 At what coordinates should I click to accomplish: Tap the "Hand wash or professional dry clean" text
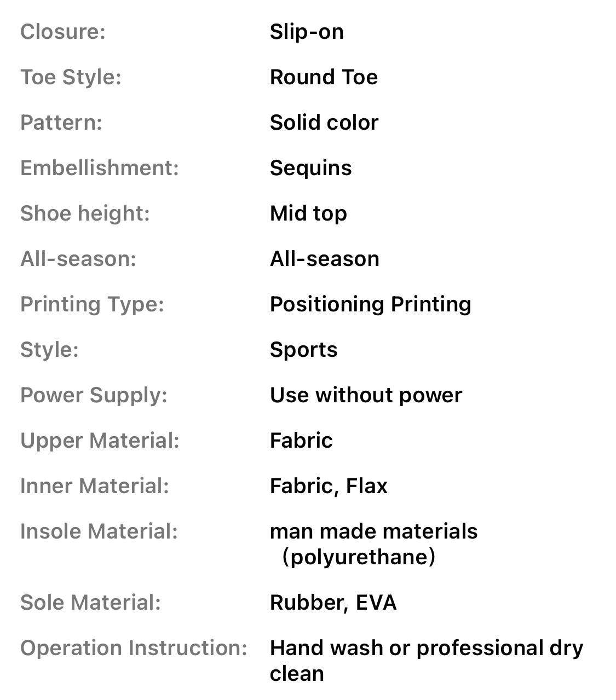(426, 661)
